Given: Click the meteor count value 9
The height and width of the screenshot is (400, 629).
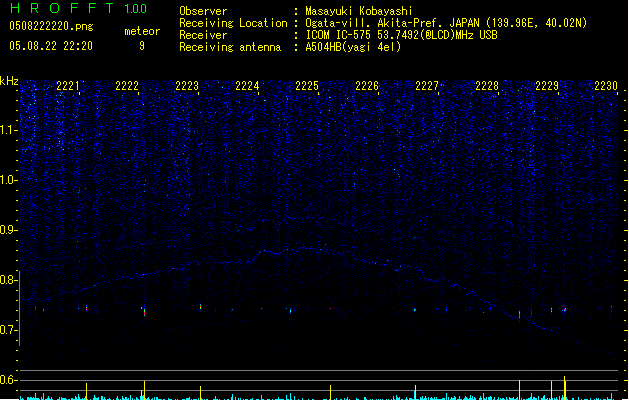Looking at the screenshot, I should point(142,46).
